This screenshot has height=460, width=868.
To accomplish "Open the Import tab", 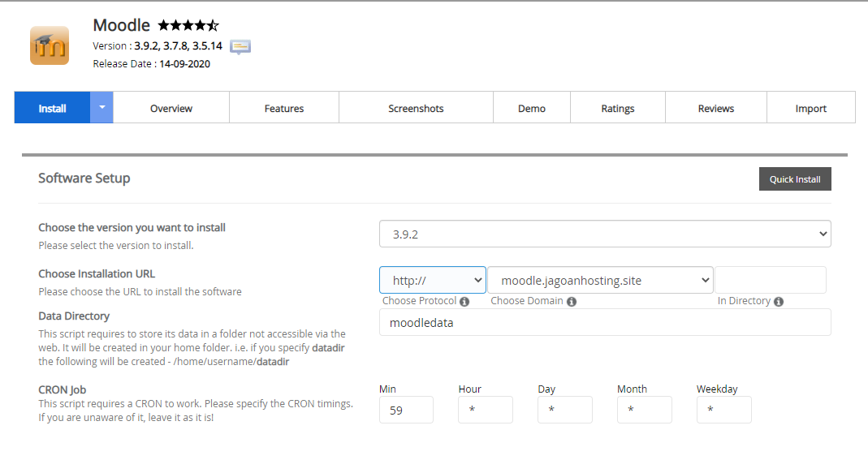I will pyautogui.click(x=811, y=107).
